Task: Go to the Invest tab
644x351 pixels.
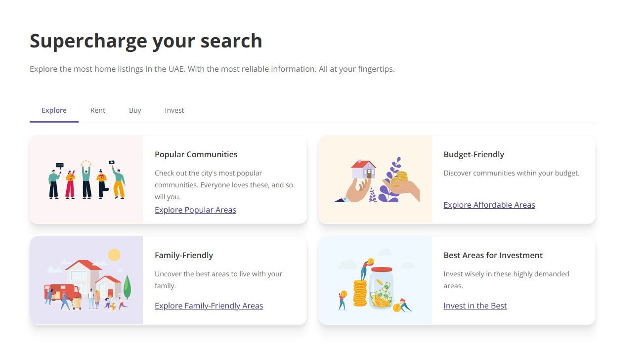Action: point(174,110)
